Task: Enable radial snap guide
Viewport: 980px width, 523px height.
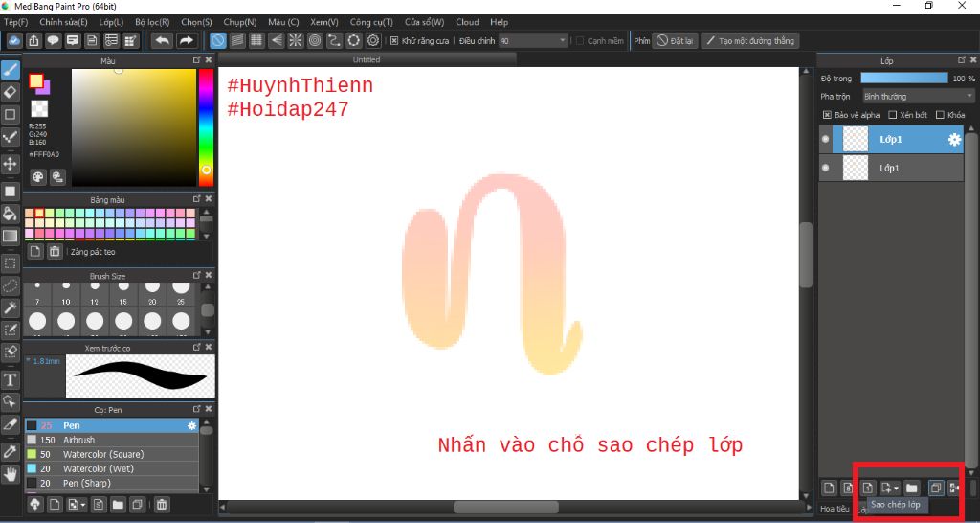Action: click(x=296, y=40)
